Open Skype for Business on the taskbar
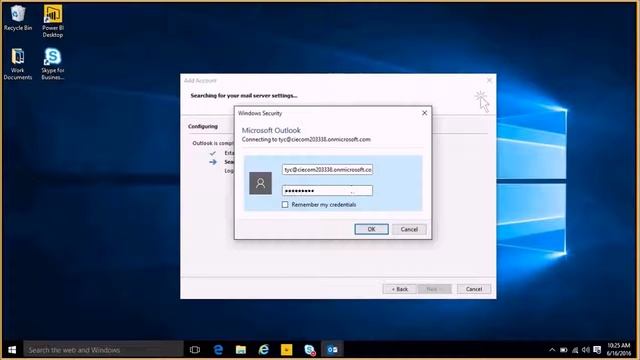Image resolution: width=640 pixels, height=360 pixels. point(310,350)
